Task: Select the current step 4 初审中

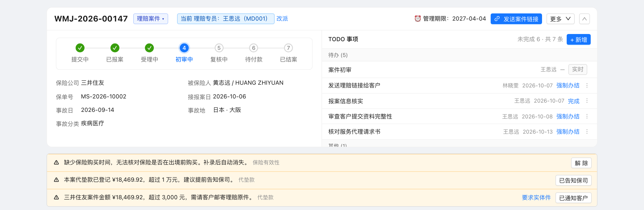Action: coord(184,48)
